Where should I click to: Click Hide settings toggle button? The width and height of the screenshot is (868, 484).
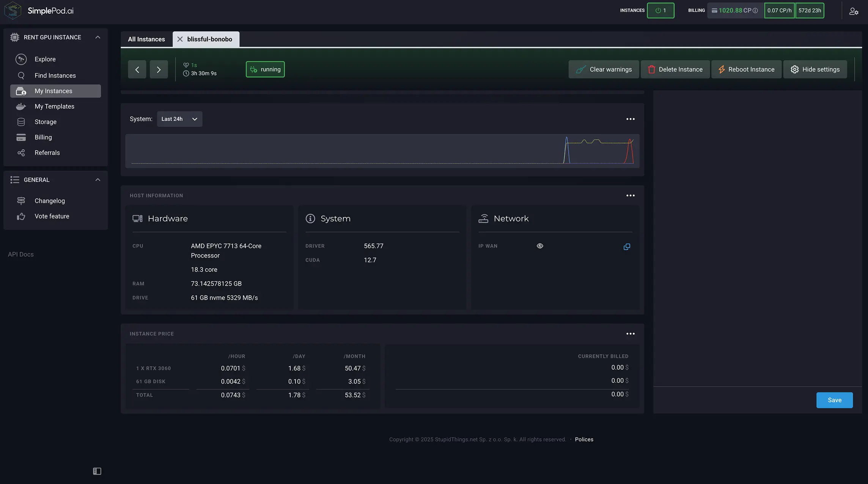(x=815, y=69)
